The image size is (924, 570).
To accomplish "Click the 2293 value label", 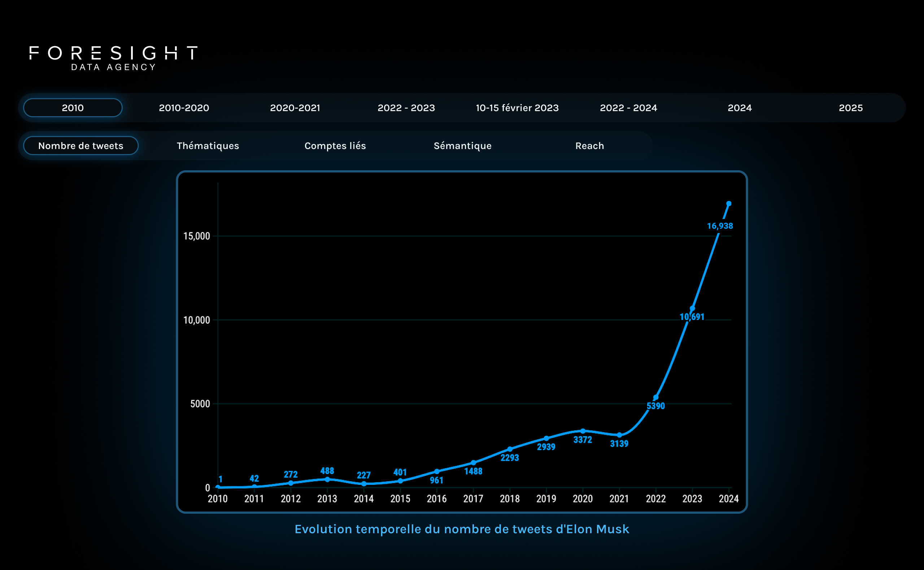I will pos(510,458).
